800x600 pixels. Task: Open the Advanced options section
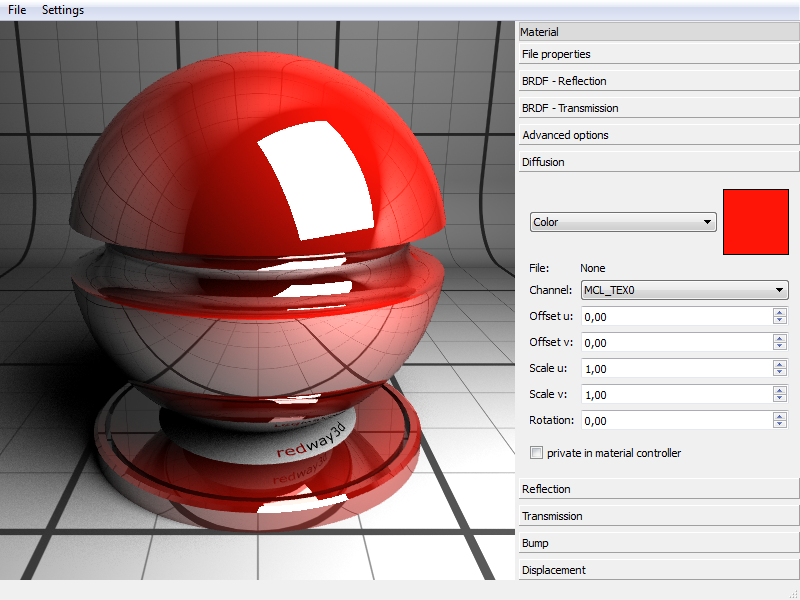(x=657, y=135)
